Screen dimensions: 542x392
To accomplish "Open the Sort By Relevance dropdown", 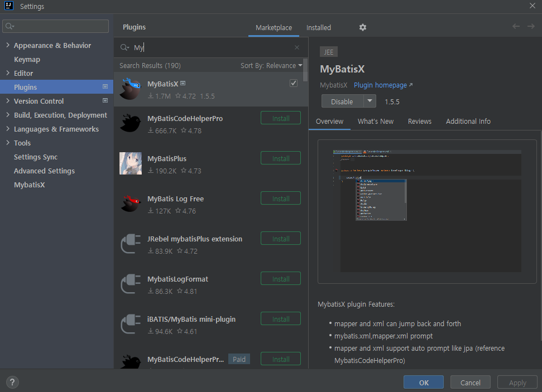I will [271, 66].
